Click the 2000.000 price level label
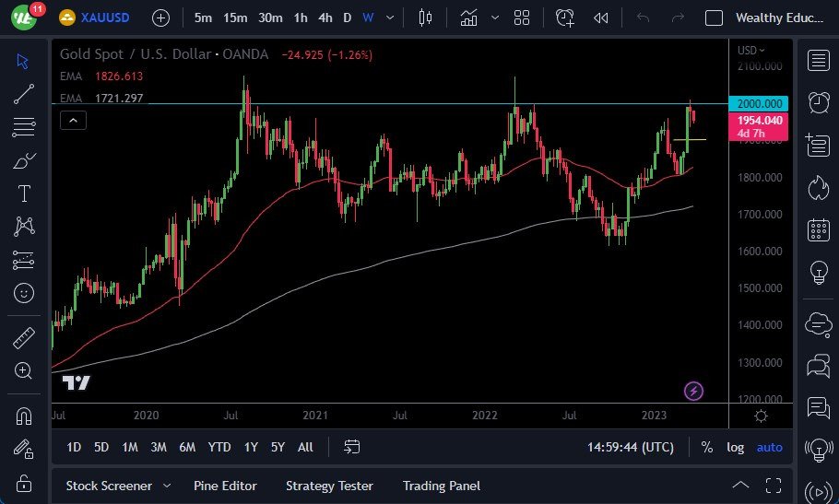The width and height of the screenshot is (839, 504). pyautogui.click(x=758, y=104)
